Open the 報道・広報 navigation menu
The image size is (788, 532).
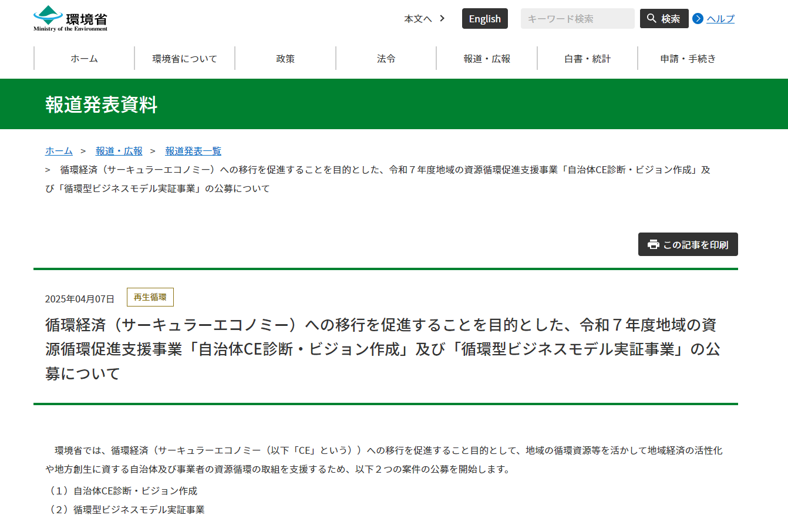click(x=487, y=59)
